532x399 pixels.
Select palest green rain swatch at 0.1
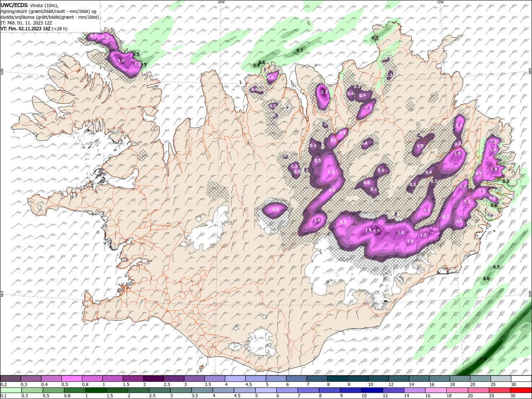coord(11,390)
